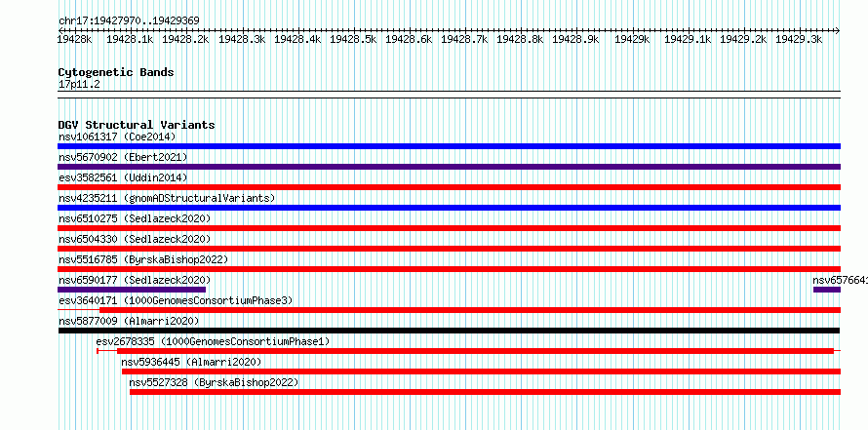Click the 19428.1k ruler tick label
Image resolution: width=868 pixels, height=430 pixels.
point(130,39)
